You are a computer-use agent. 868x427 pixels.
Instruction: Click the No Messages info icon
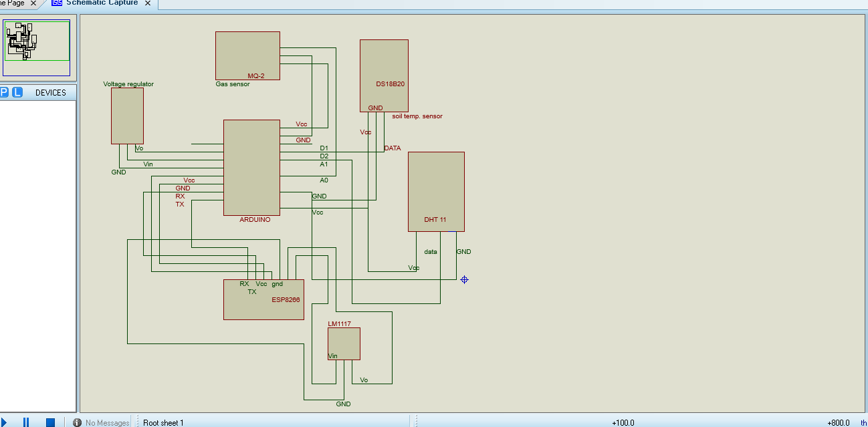point(78,422)
